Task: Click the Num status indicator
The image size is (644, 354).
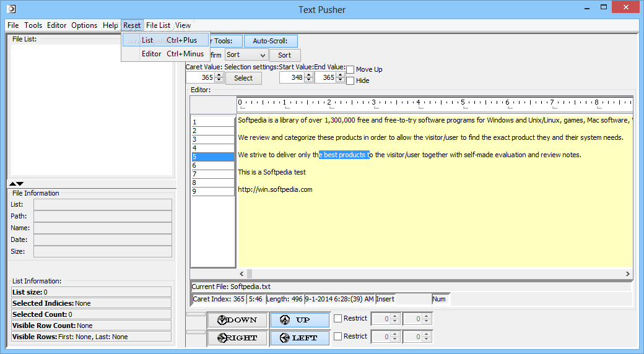Action: tap(441, 299)
